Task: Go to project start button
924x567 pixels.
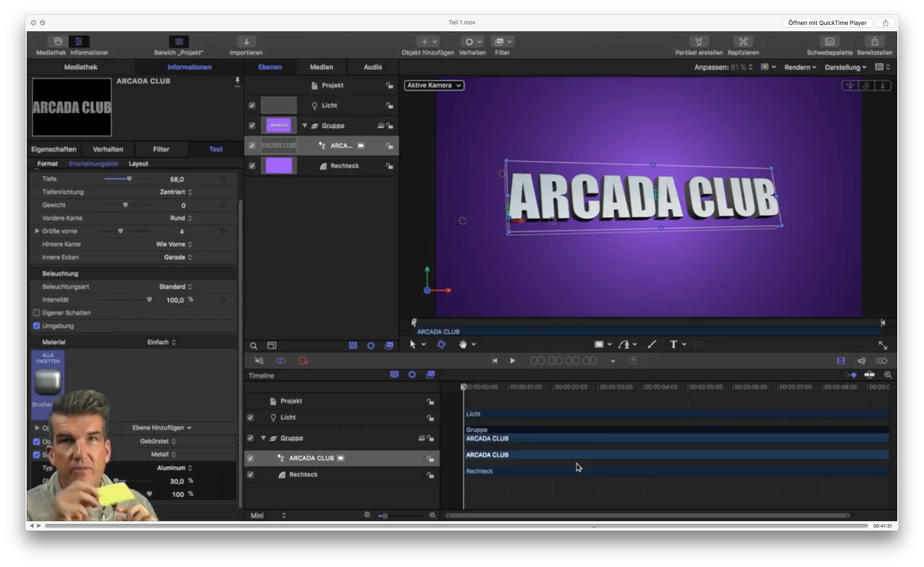Action: [495, 361]
